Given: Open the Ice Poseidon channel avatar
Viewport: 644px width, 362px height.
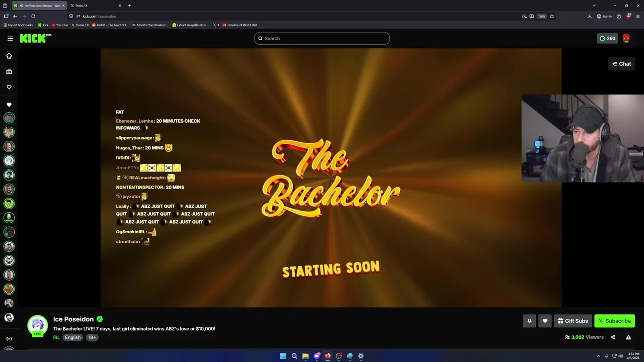Looking at the screenshot, I should click(37, 325).
